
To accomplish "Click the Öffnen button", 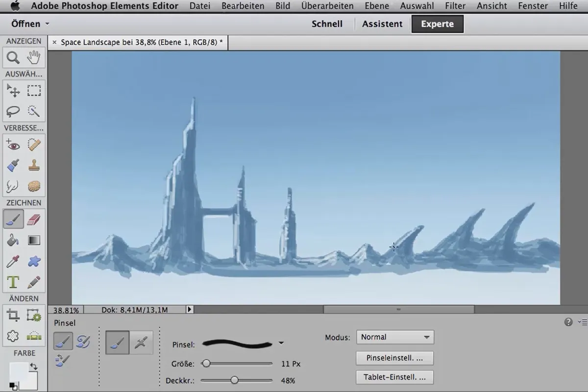I will click(25, 24).
